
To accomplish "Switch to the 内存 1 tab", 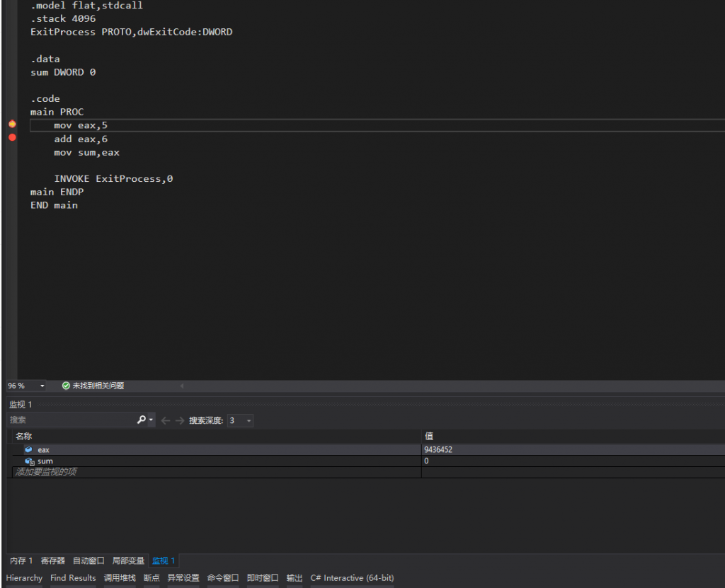I will (x=21, y=560).
